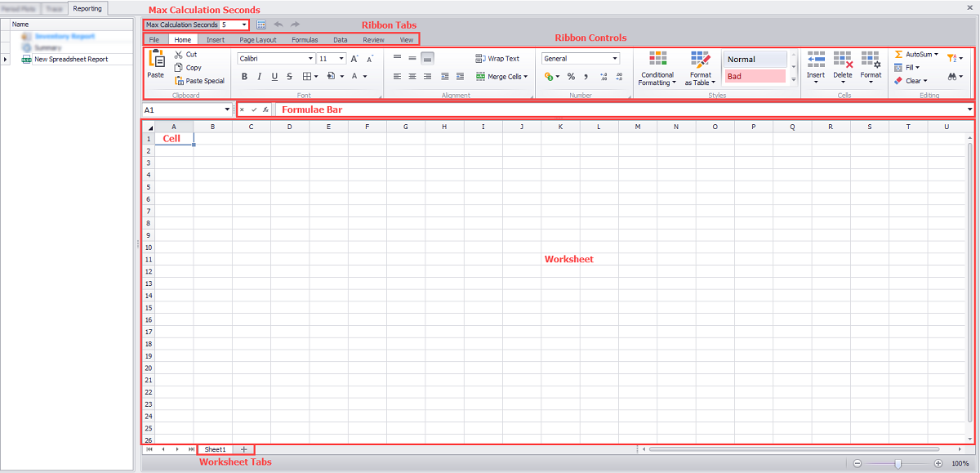The height and width of the screenshot is (473, 980).
Task: Toggle Bold formatting
Action: [x=244, y=77]
